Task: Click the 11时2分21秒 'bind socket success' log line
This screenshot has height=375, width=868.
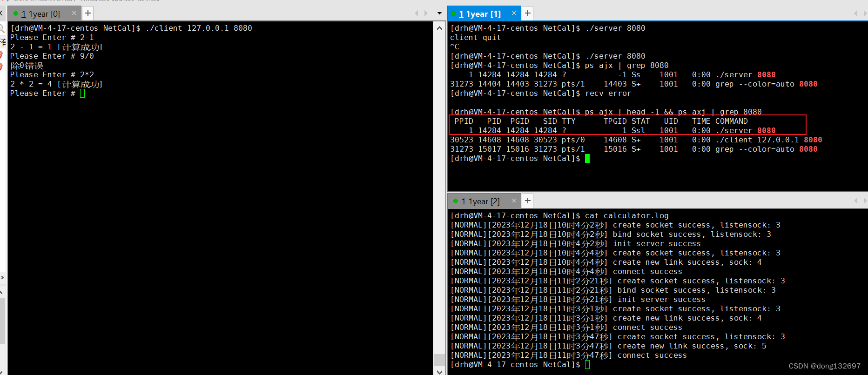Action: point(613,290)
